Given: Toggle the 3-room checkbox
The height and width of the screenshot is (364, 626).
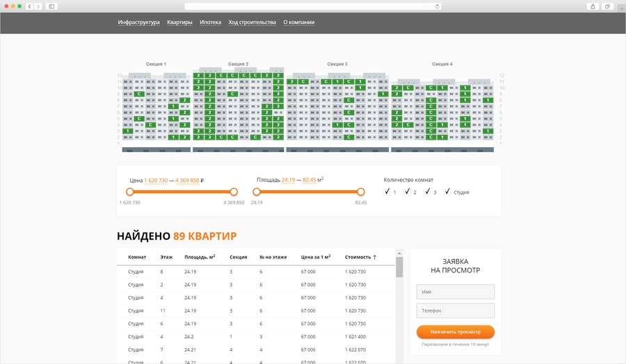Looking at the screenshot, I should (427, 192).
